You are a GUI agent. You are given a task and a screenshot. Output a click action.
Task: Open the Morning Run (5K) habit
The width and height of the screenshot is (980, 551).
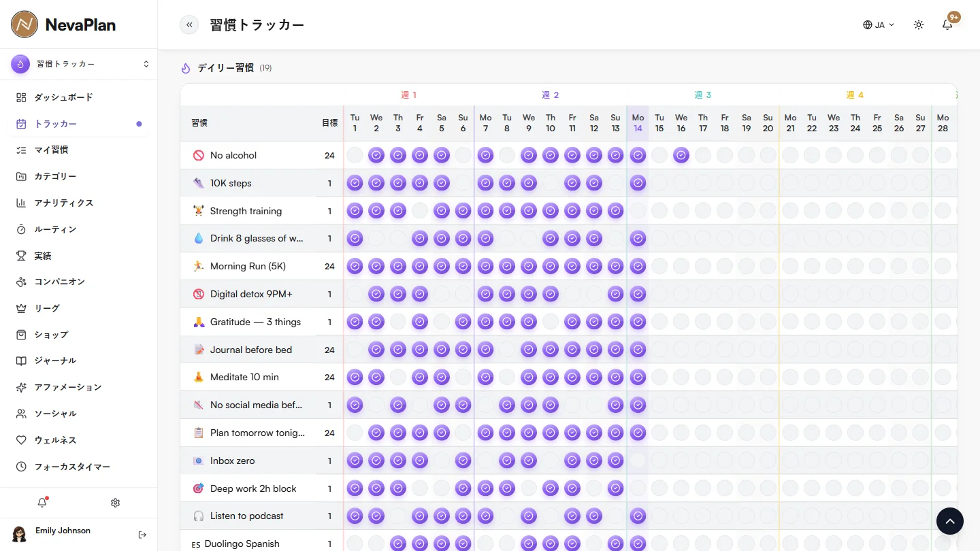pyautogui.click(x=248, y=266)
